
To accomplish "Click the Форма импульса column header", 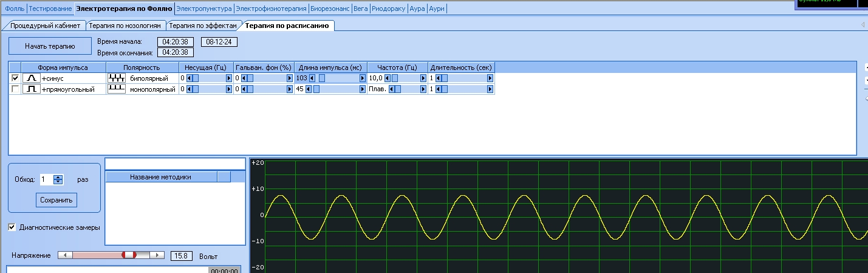I will coord(63,67).
